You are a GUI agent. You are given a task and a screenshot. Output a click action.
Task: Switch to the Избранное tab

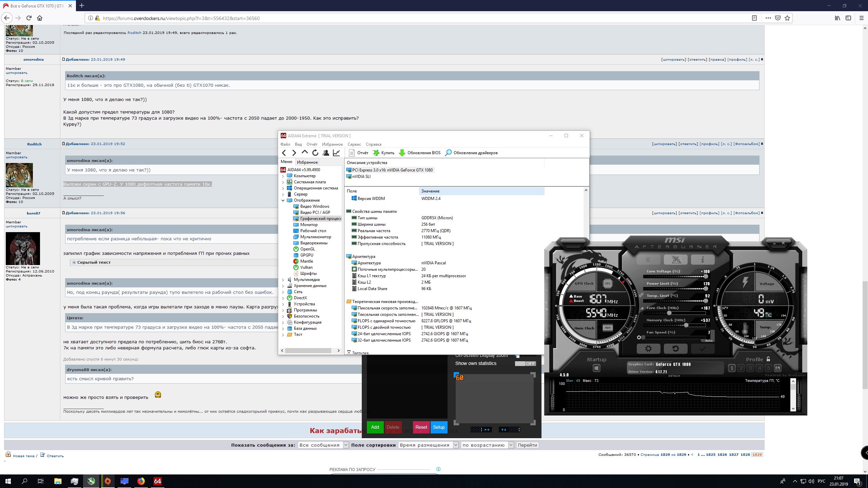pos(307,162)
